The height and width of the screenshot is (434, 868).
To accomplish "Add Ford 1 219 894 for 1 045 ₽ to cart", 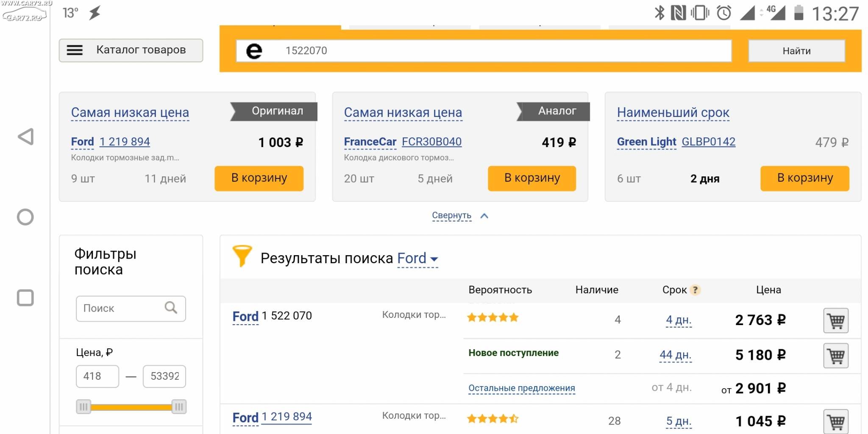I will pyautogui.click(x=835, y=421).
